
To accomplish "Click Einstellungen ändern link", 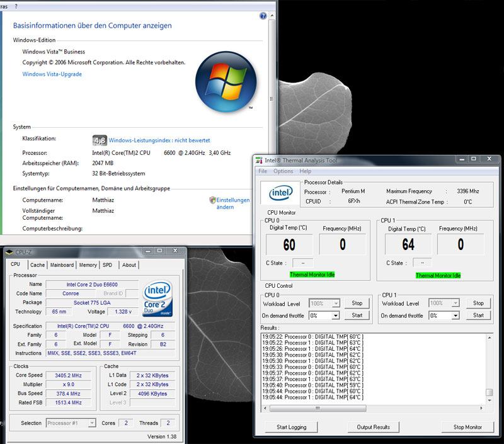I will (x=233, y=203).
